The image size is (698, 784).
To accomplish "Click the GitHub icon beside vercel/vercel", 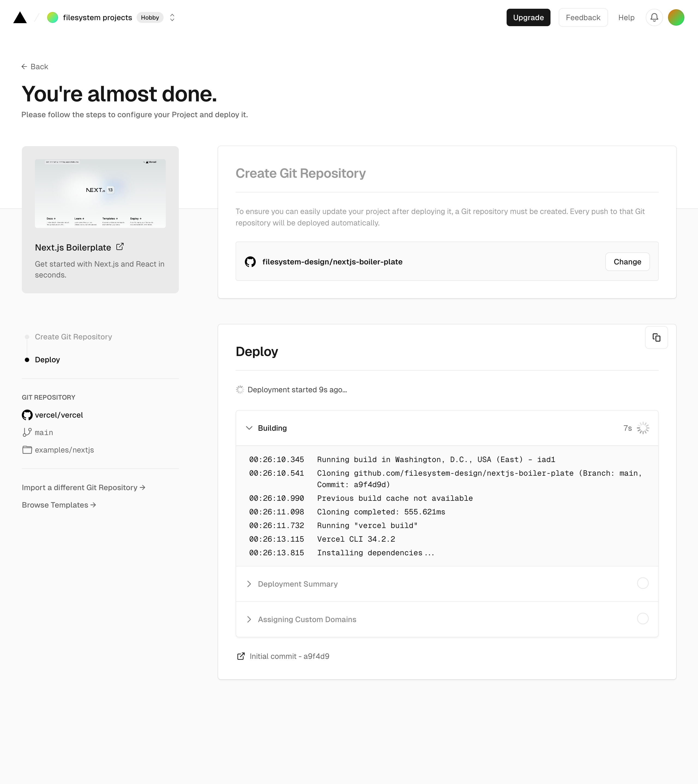I will pos(27,415).
